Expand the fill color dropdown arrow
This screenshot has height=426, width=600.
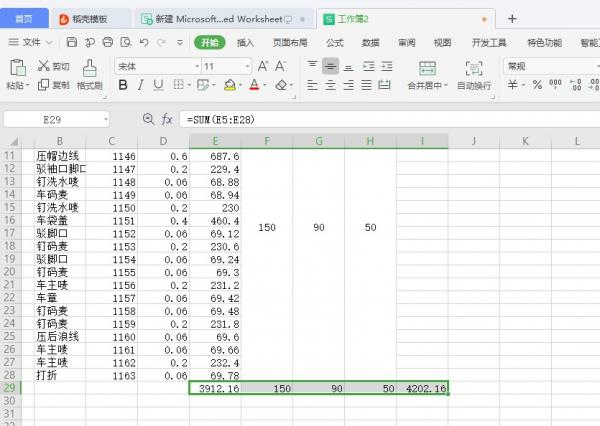(x=240, y=85)
